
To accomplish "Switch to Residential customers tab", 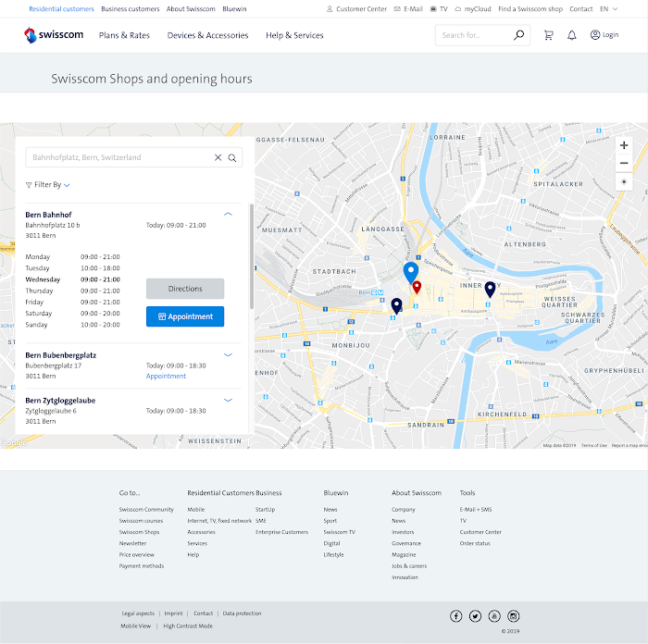I will [x=62, y=8].
